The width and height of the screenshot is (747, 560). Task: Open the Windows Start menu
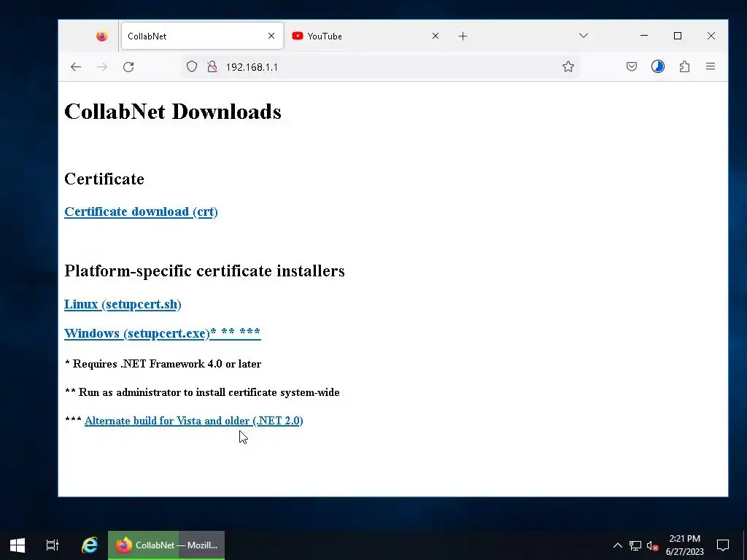pyautogui.click(x=18, y=545)
